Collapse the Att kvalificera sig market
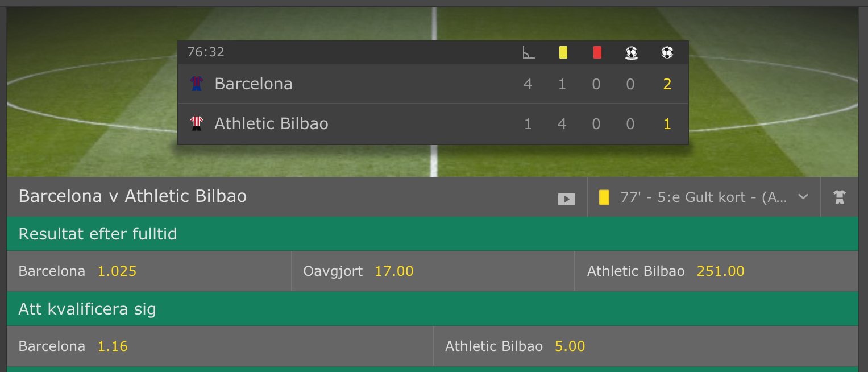This screenshot has height=372, width=868. (433, 309)
